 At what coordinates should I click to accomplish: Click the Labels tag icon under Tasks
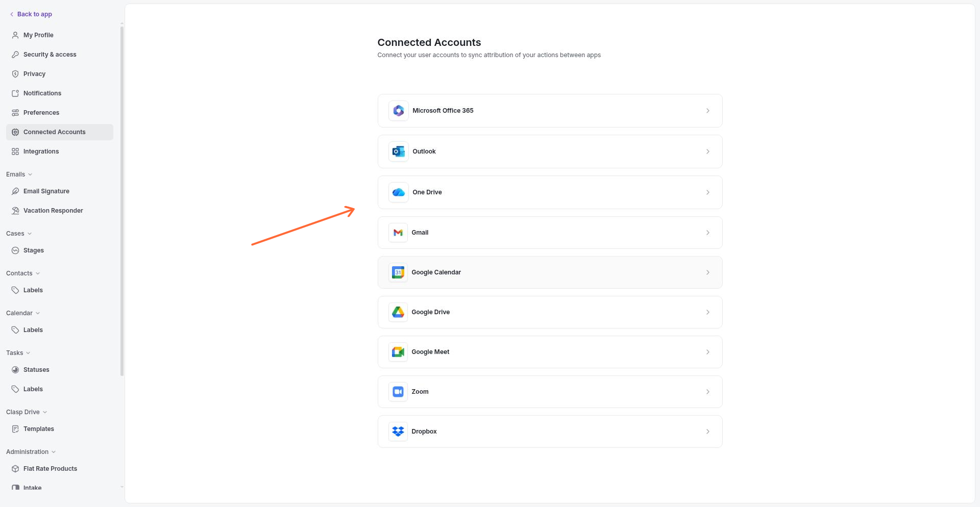pos(15,389)
